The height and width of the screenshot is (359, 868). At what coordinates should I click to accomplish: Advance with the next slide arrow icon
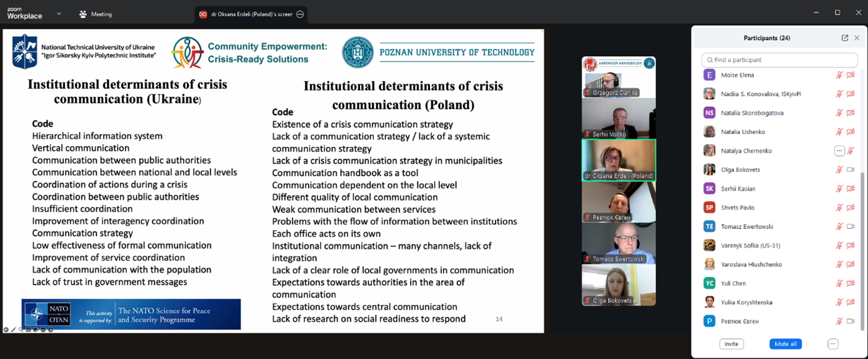(x=51, y=330)
